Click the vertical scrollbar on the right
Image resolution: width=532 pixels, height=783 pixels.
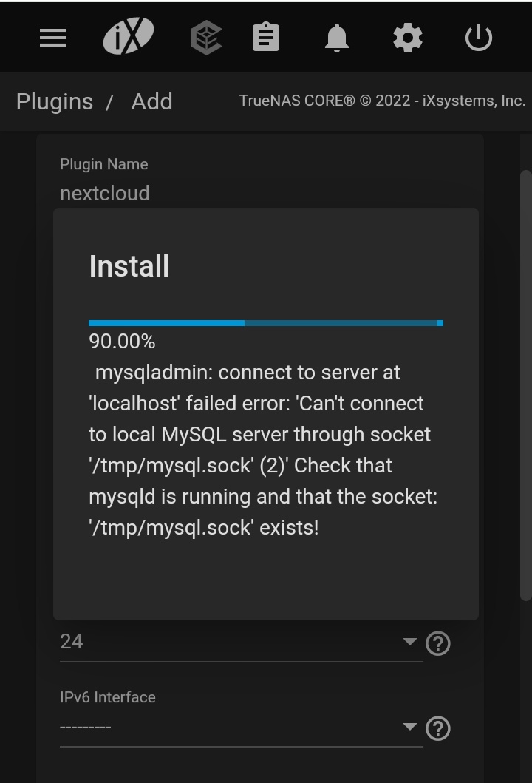tap(525, 384)
